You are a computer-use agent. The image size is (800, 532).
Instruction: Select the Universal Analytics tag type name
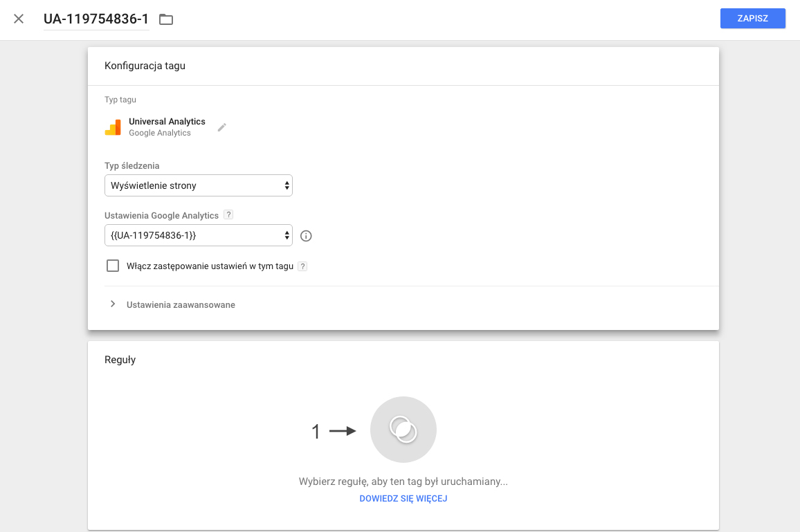point(167,122)
